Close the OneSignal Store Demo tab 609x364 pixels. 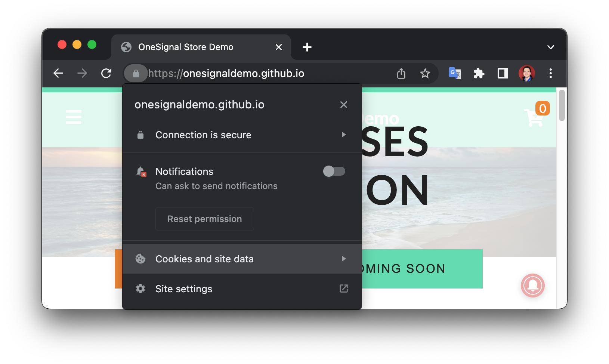279,47
